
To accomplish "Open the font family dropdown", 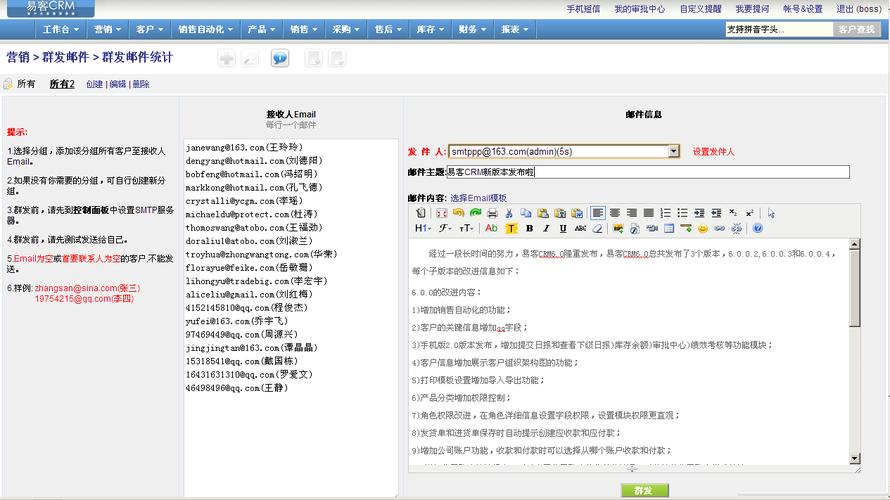I will 445,228.
